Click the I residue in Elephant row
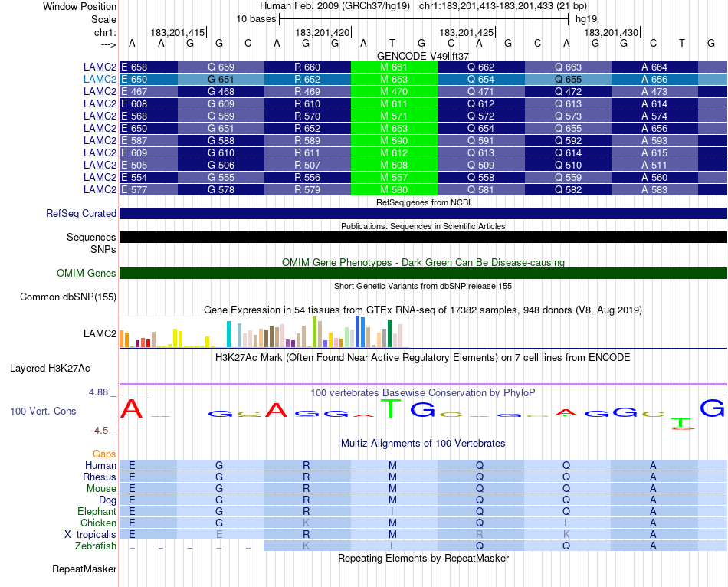This screenshot has height=587, width=728. (x=392, y=511)
